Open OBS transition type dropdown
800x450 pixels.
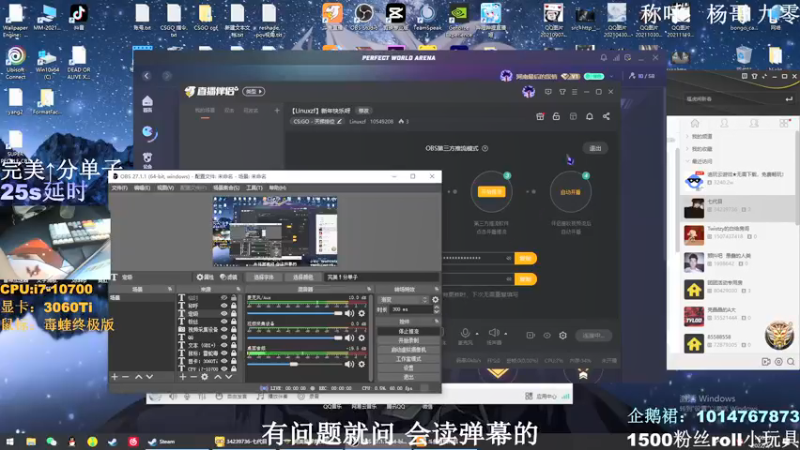tap(404, 299)
